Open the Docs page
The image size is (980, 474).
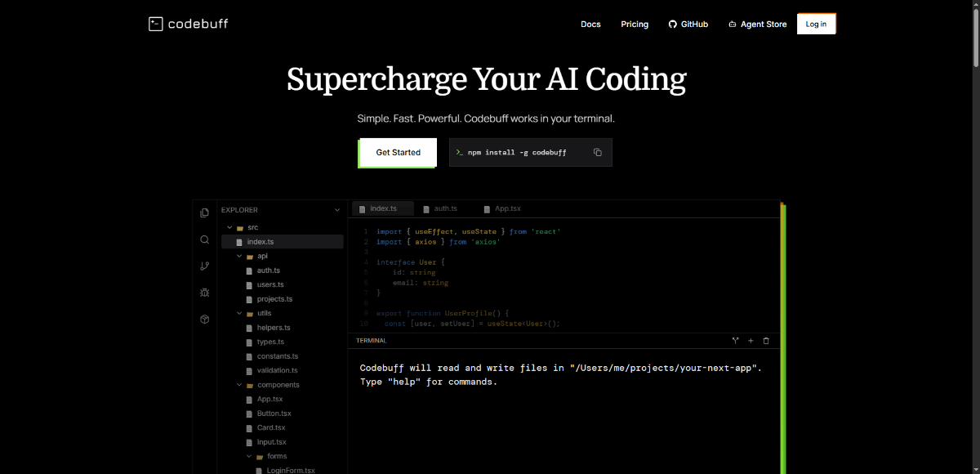pyautogui.click(x=590, y=25)
